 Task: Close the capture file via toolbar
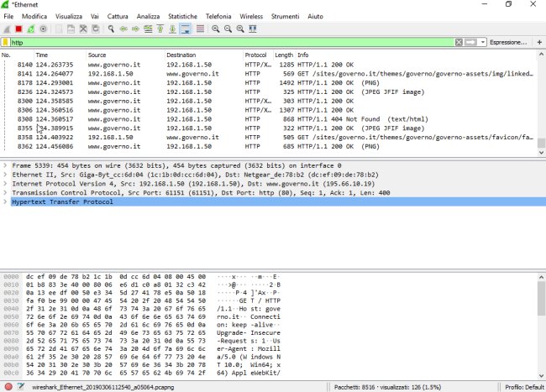(83, 29)
